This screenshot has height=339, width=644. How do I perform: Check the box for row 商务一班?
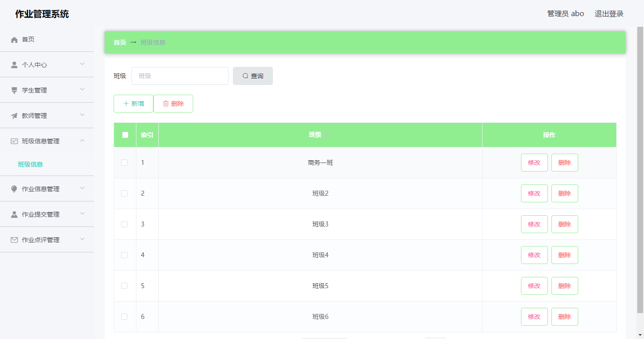124,163
